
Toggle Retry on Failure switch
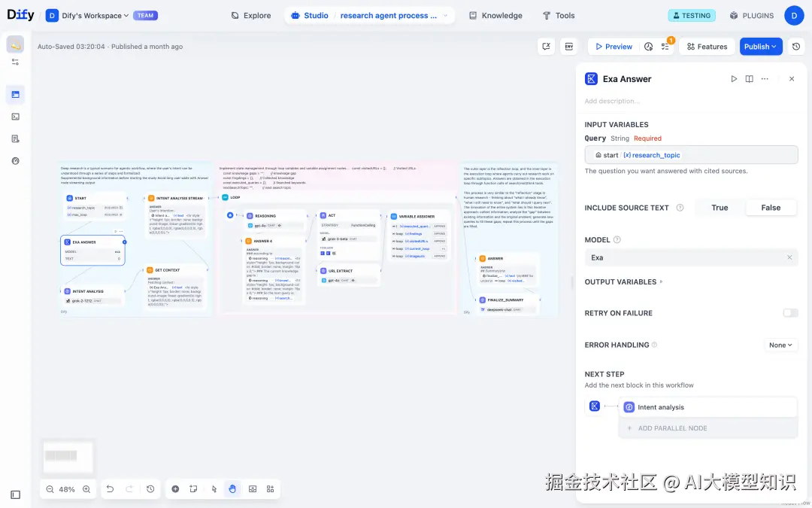pyautogui.click(x=790, y=313)
